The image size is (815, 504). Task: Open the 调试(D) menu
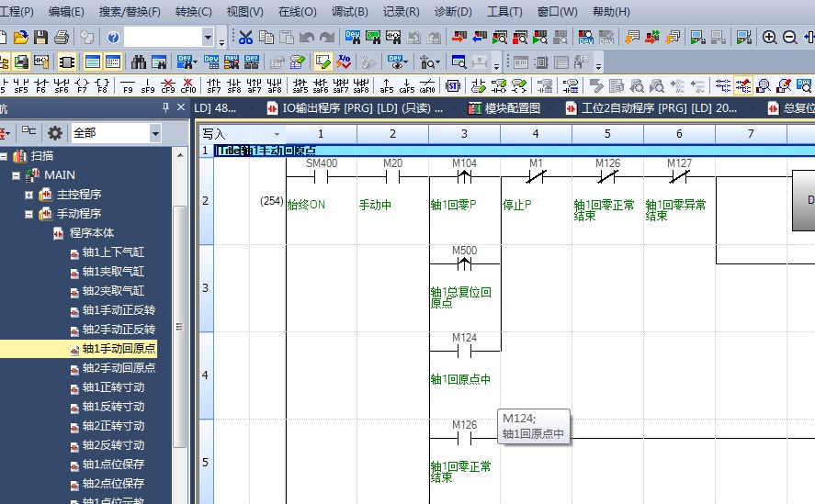coord(349,12)
